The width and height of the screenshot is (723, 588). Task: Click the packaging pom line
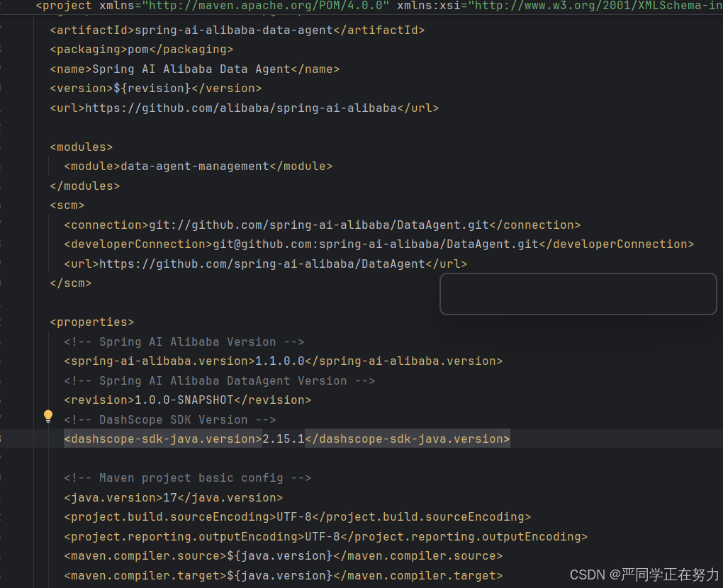(x=142, y=50)
